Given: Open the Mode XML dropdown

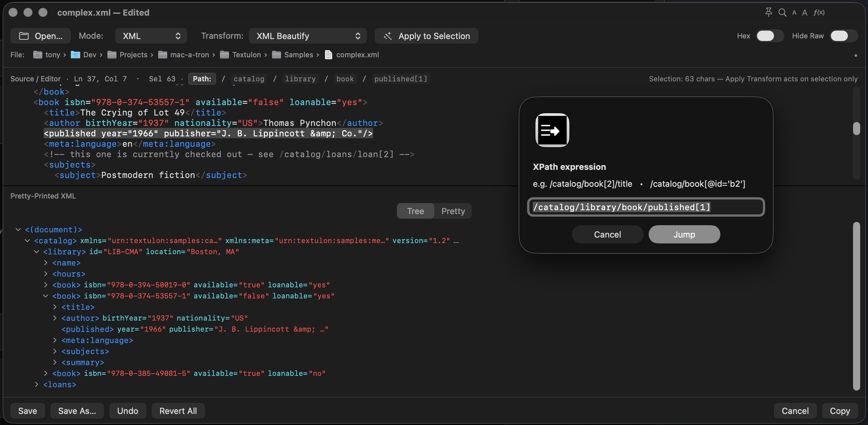Looking at the screenshot, I should click(x=151, y=36).
